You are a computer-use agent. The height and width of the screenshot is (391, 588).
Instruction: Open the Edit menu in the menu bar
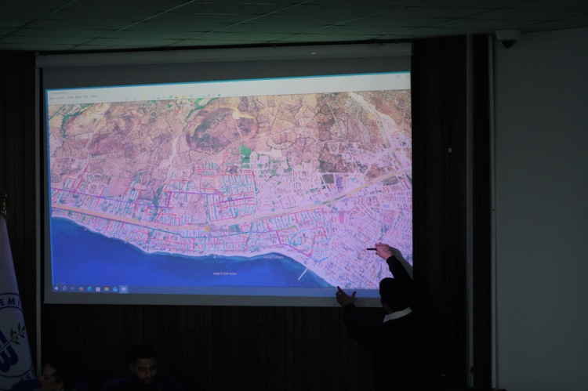(60, 96)
